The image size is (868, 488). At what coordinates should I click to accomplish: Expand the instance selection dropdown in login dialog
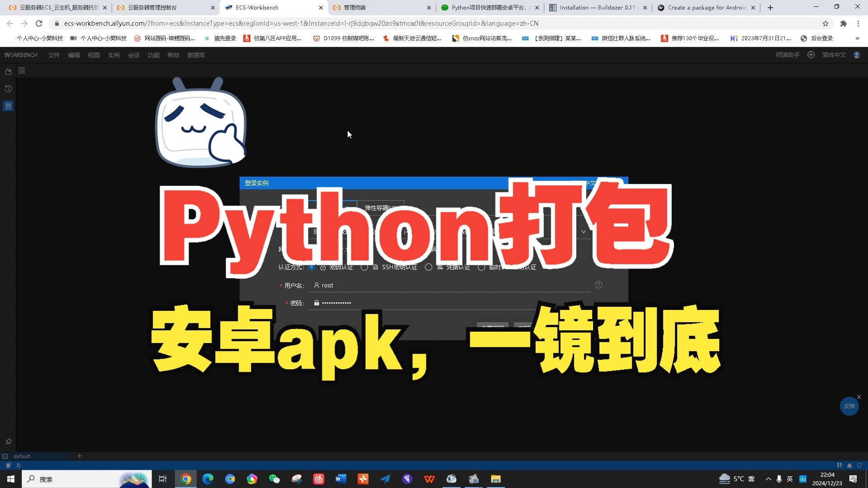pyautogui.click(x=583, y=231)
